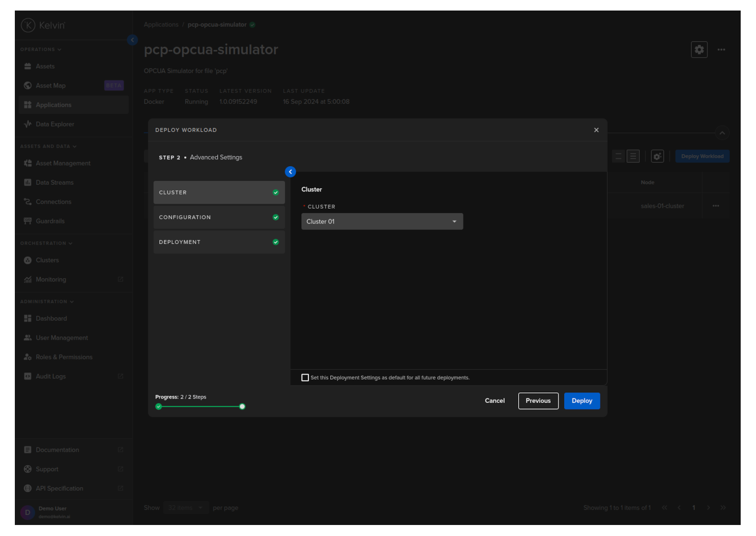The height and width of the screenshot is (536, 756).
Task: Select the Configuration step tab
Action: pos(219,217)
